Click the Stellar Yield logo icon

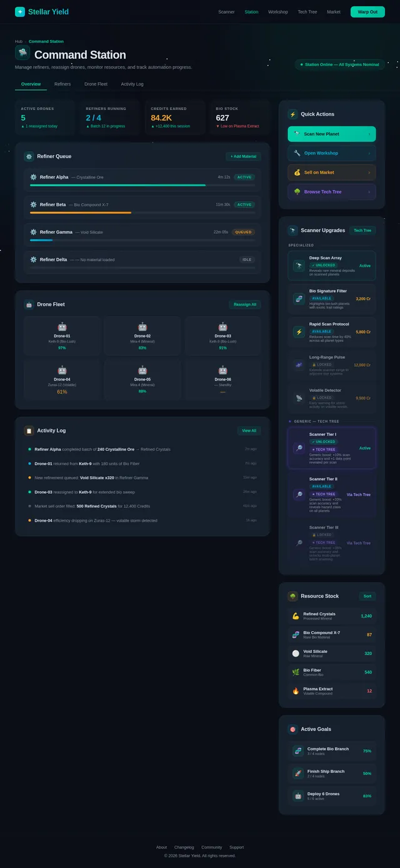click(20, 12)
